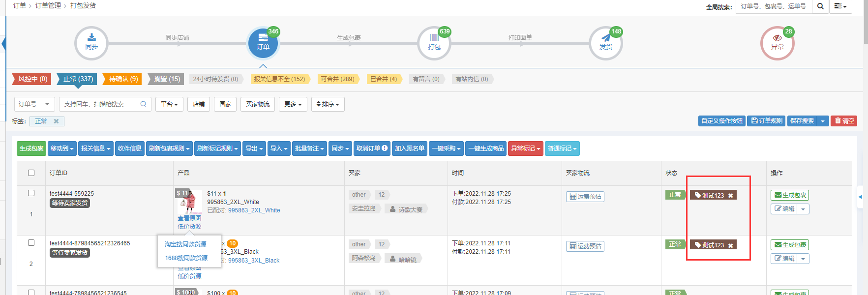The height and width of the screenshot is (295, 868).
Task: Expand the 更多 filters dropdown
Action: coord(293,104)
